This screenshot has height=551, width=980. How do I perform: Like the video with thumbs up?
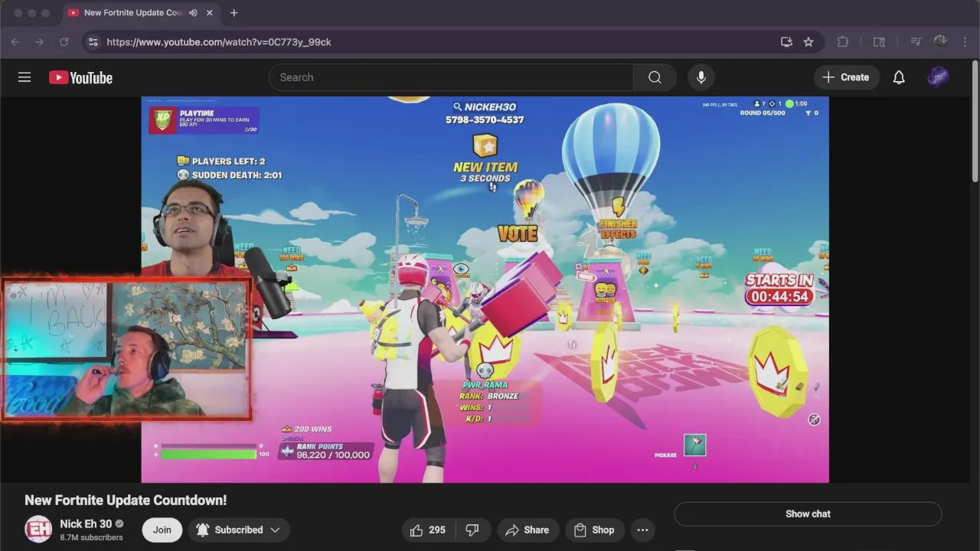(x=428, y=530)
